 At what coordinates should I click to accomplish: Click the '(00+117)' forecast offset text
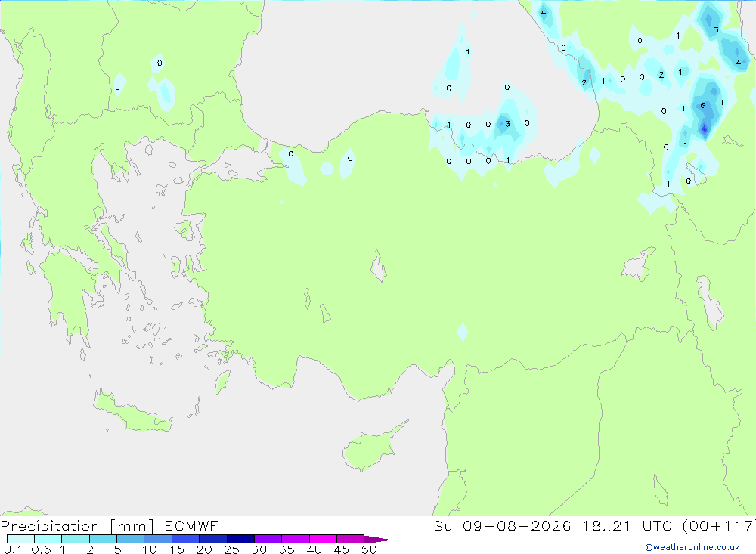point(720,526)
